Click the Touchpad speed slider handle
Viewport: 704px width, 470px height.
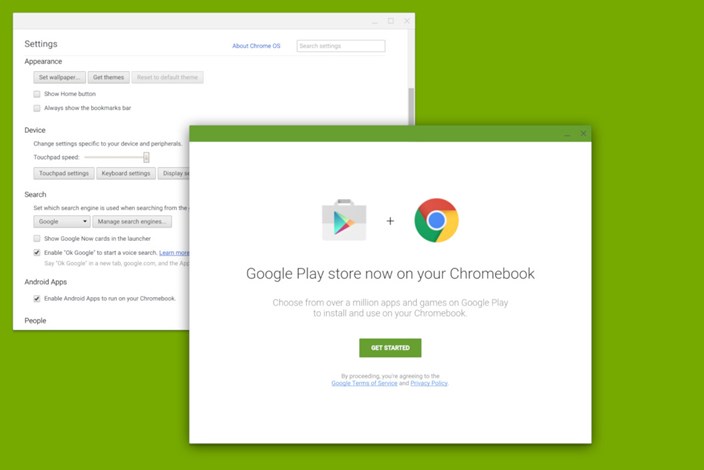[146, 157]
